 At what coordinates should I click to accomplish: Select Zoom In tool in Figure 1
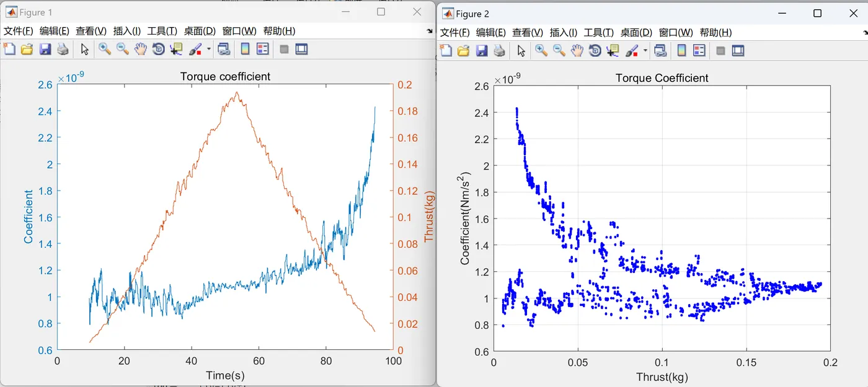pos(105,50)
